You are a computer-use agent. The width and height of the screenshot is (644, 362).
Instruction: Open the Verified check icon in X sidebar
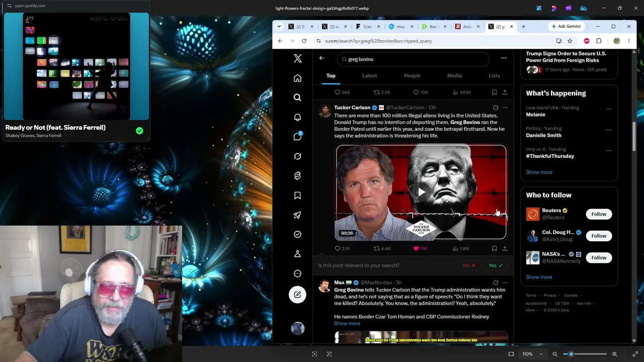click(297, 234)
